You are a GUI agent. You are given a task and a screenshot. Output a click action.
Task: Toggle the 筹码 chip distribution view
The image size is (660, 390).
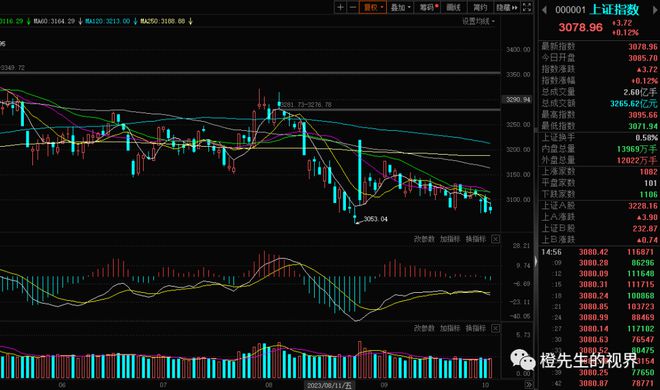(x=428, y=7)
